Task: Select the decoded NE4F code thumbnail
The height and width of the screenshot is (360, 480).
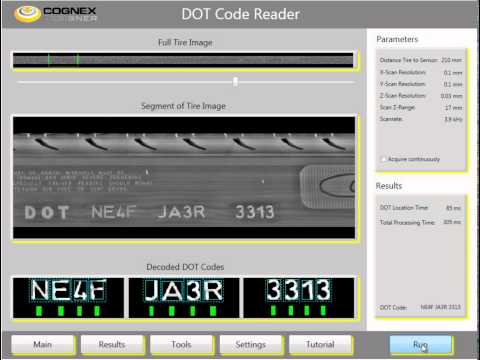Action: [x=68, y=298]
